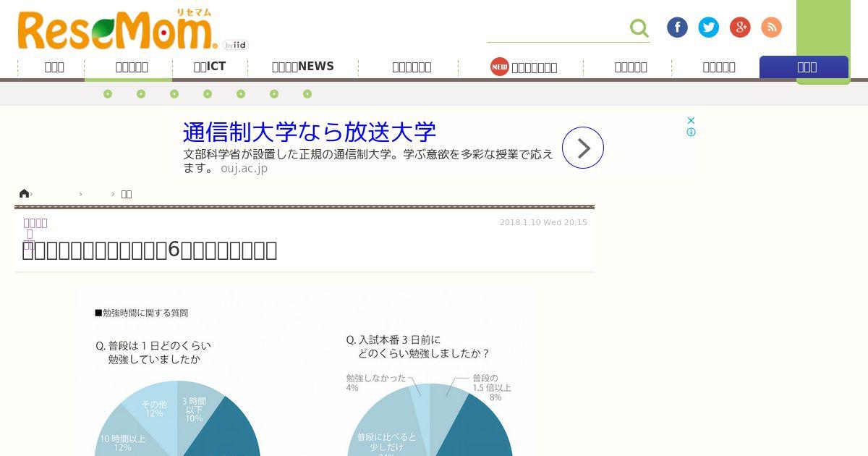
Task: Click the '普段の1.5倍以上 8%' label
Action: point(491,387)
